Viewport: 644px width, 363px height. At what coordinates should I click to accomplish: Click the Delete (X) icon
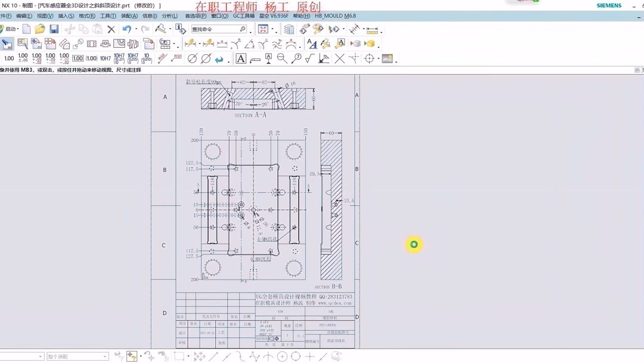tap(111, 28)
